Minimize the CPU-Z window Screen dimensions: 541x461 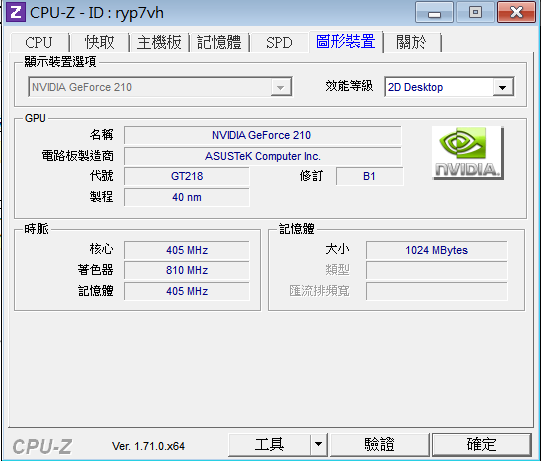tap(434, 12)
